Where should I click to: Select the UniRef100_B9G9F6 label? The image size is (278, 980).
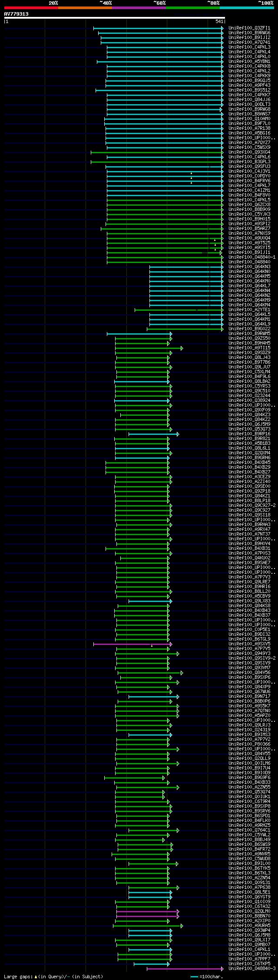249,778
